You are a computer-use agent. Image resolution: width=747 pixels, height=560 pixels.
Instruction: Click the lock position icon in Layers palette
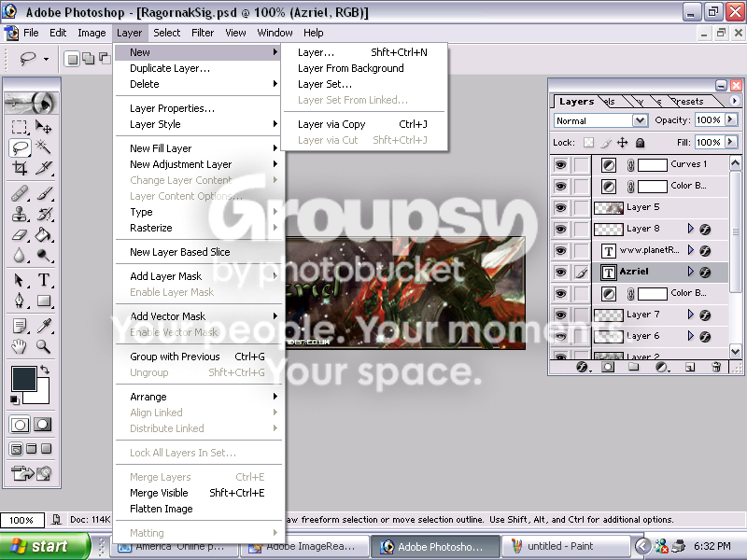click(x=623, y=143)
